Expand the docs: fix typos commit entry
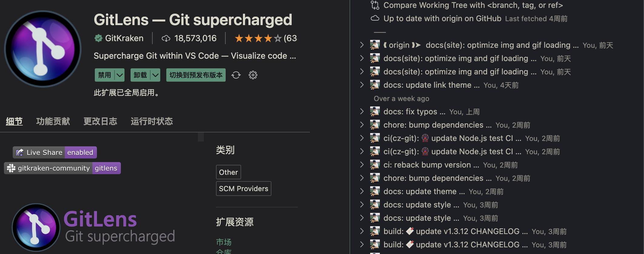This screenshot has width=644, height=254. (362, 112)
